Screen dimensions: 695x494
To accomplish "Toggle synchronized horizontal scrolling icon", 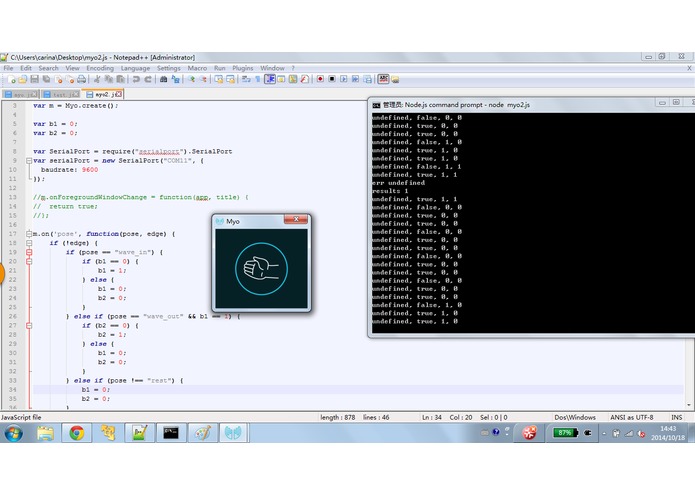I will [x=230, y=79].
